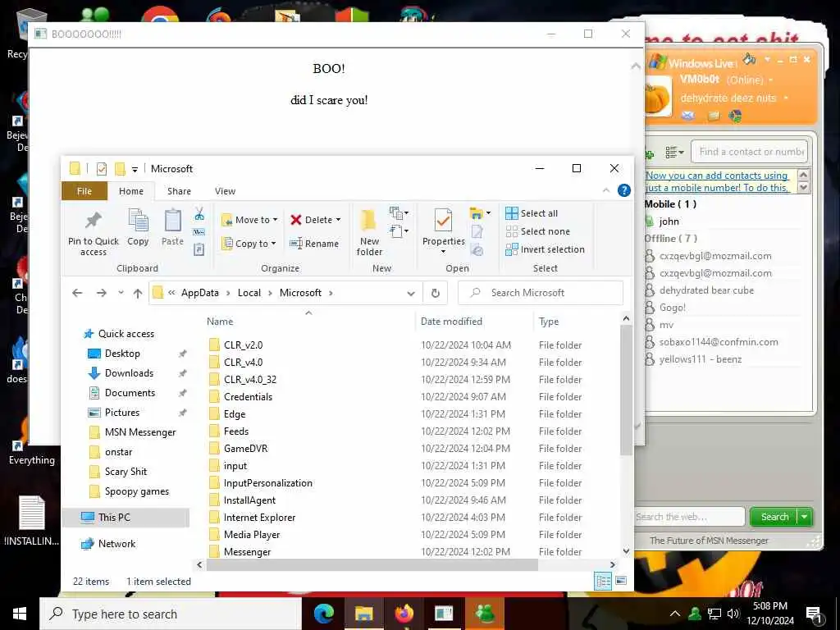Click the green Search button in Messenger
This screenshot has width=840, height=630.
tap(774, 517)
